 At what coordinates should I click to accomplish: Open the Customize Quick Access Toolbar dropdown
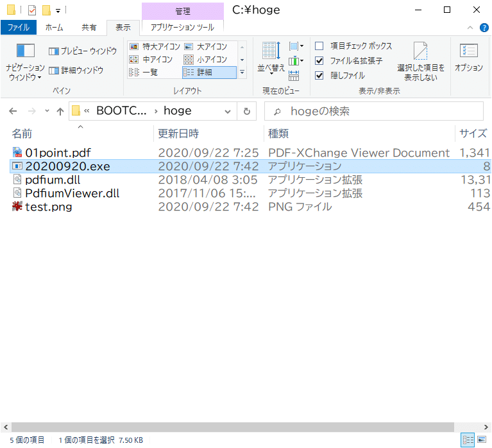click(58, 10)
